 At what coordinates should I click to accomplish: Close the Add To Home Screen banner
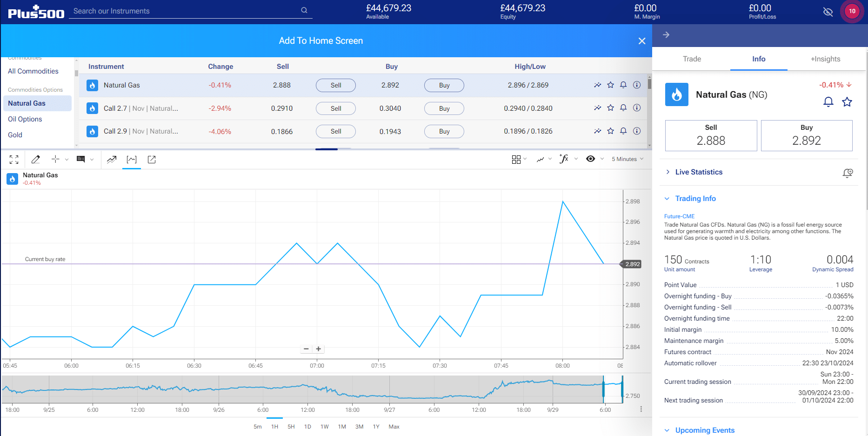point(642,41)
